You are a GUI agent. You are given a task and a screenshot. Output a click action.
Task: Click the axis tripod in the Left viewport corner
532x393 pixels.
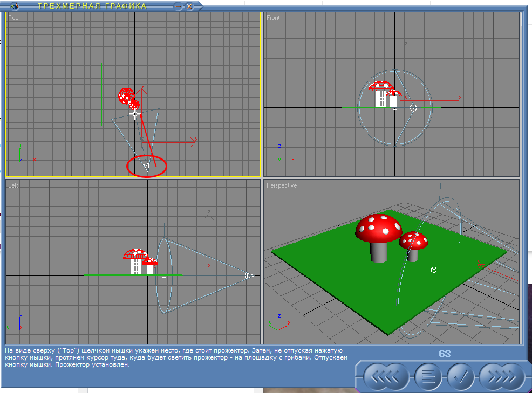point(15,322)
